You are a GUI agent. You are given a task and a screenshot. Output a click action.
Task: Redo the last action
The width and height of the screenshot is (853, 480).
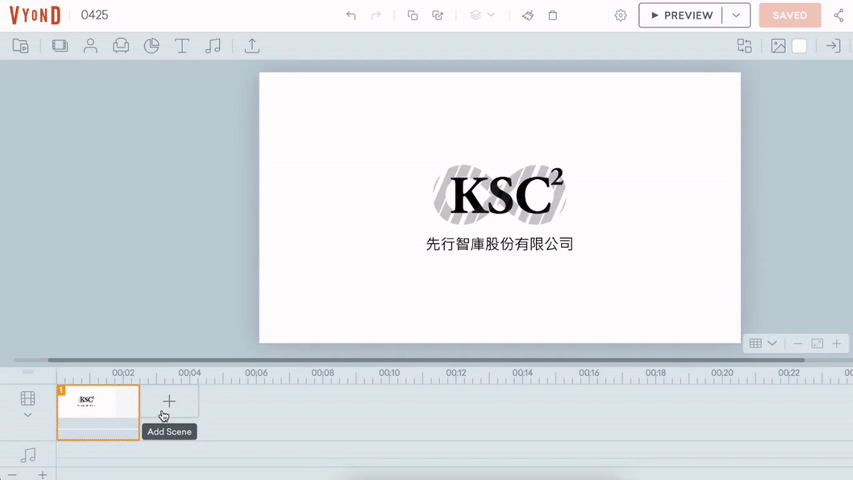376,15
